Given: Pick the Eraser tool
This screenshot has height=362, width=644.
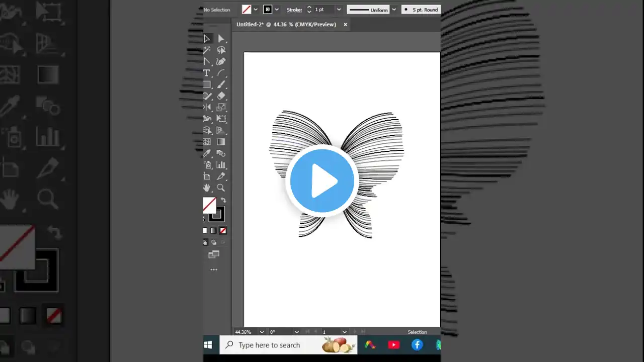Looking at the screenshot, I should point(221,96).
